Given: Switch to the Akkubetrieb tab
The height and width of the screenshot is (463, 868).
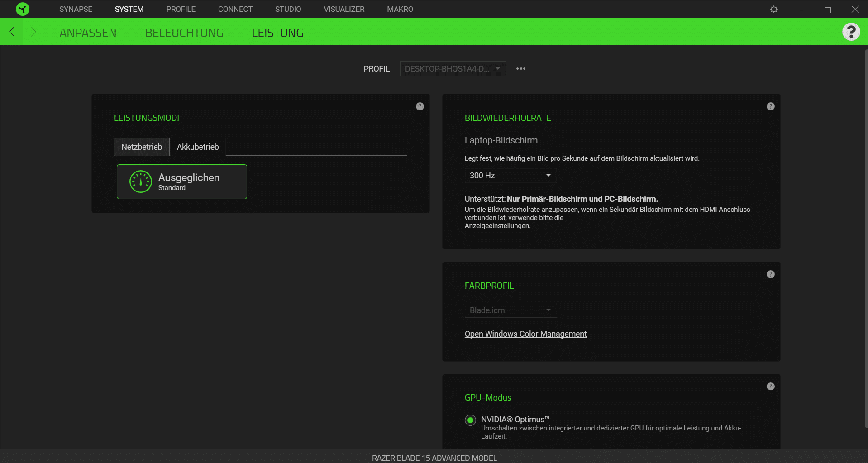Looking at the screenshot, I should coord(198,147).
